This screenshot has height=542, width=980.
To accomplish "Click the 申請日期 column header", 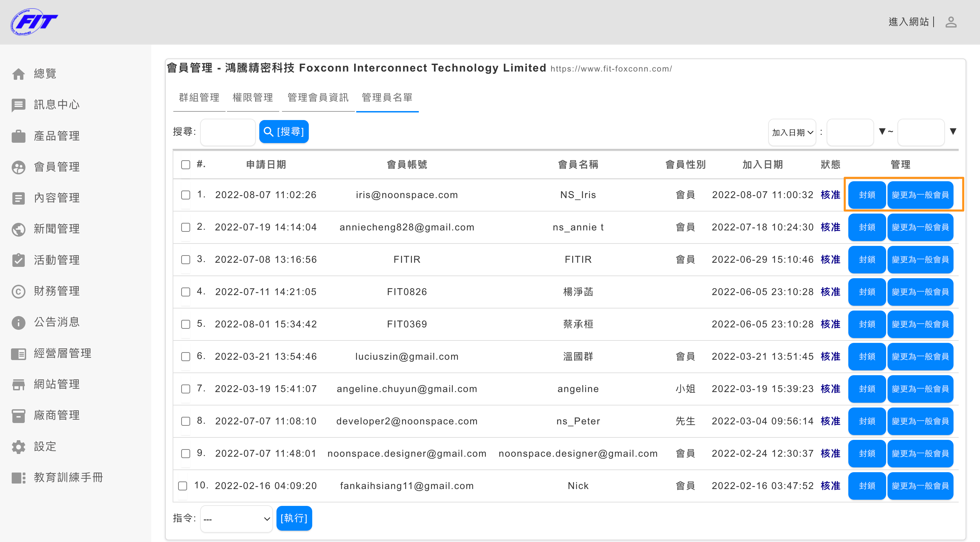I will pyautogui.click(x=266, y=164).
